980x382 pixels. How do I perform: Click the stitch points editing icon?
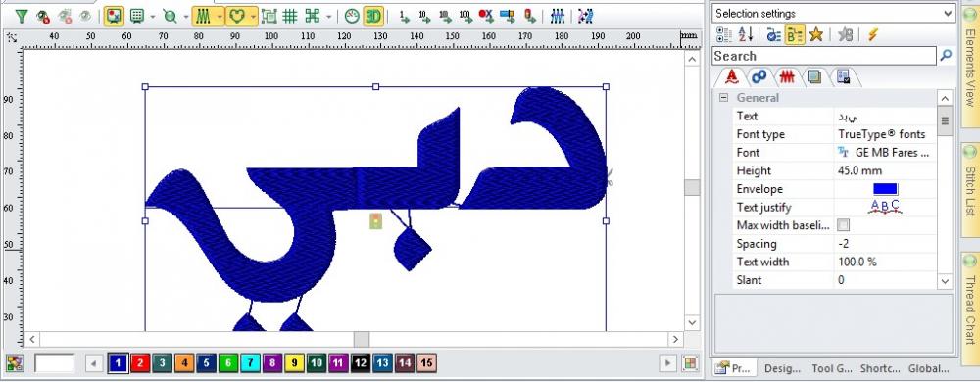coord(585,17)
